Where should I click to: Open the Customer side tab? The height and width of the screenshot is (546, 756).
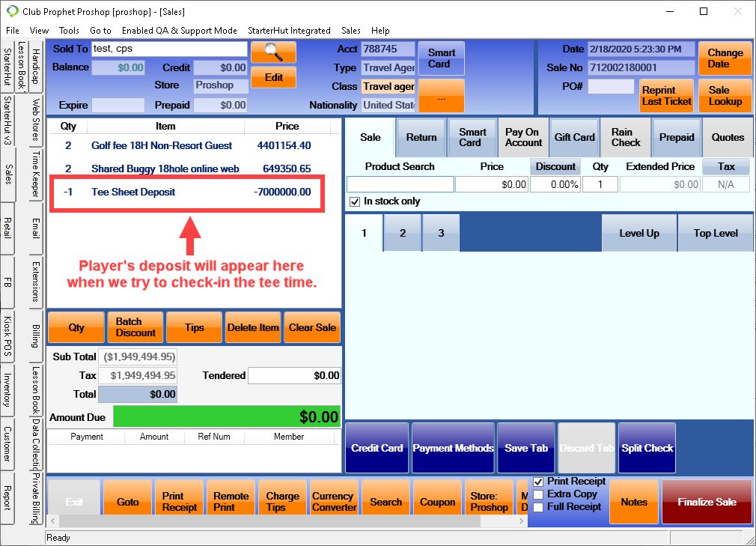tap(7, 443)
